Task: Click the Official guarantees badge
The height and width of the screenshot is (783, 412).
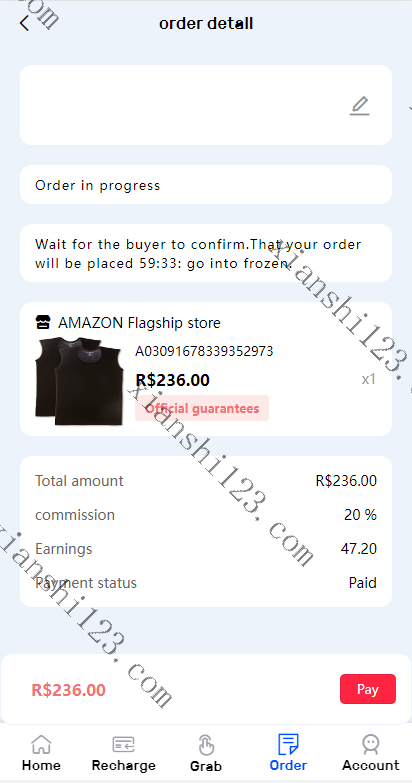Action: click(x=202, y=408)
